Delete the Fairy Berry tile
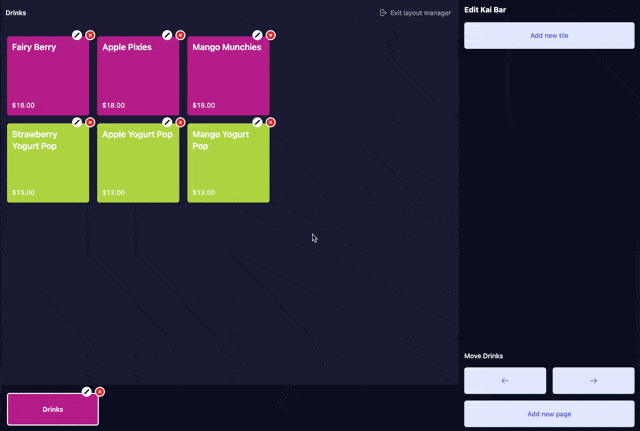 pyautogui.click(x=90, y=35)
